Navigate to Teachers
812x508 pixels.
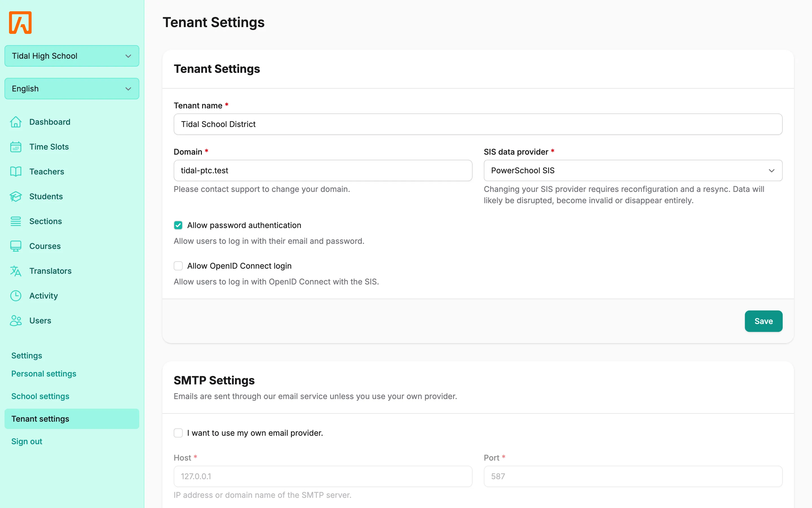point(47,172)
